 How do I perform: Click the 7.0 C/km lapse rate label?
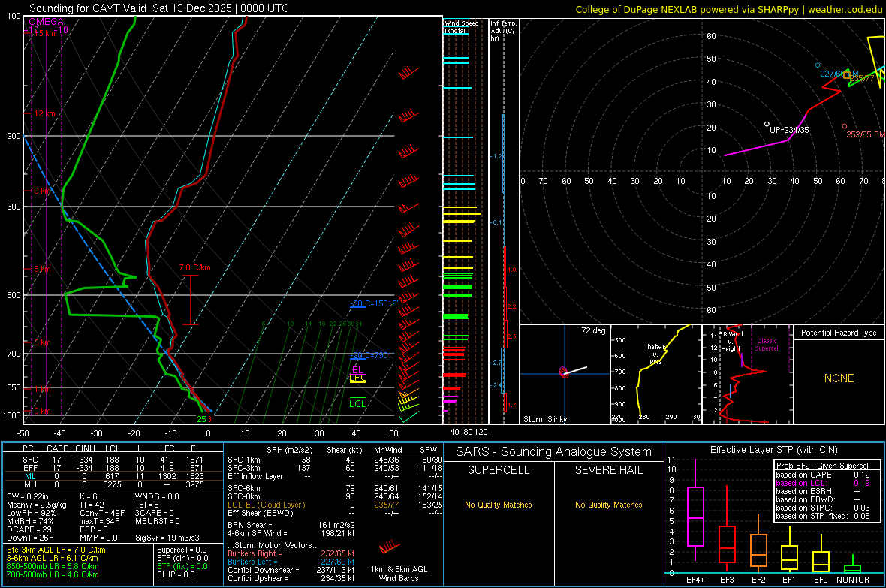(194, 267)
